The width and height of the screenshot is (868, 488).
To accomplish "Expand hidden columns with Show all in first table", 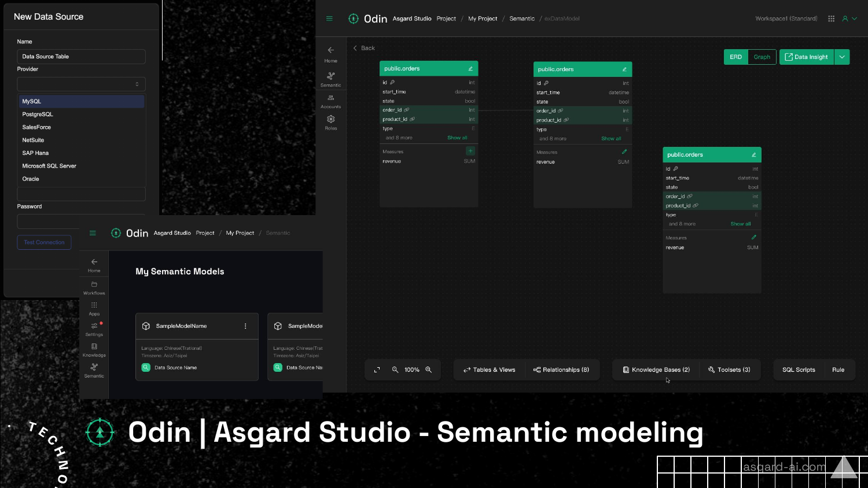I will (x=457, y=138).
